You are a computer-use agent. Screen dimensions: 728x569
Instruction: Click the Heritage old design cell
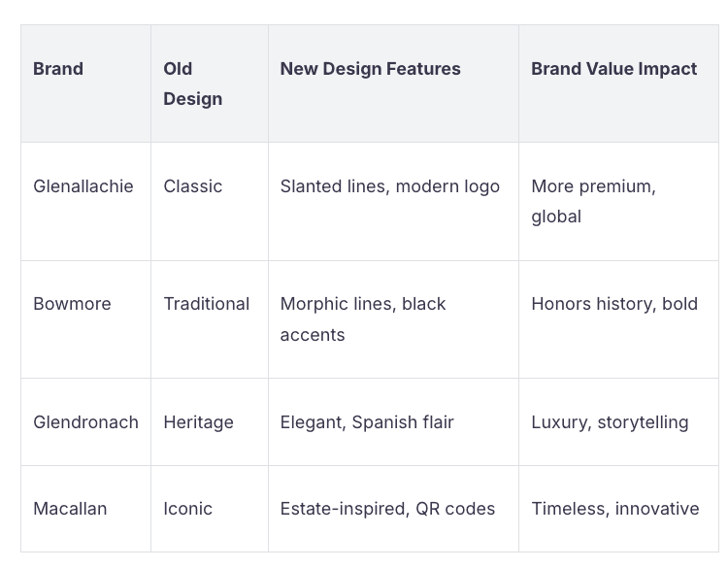coord(198,422)
